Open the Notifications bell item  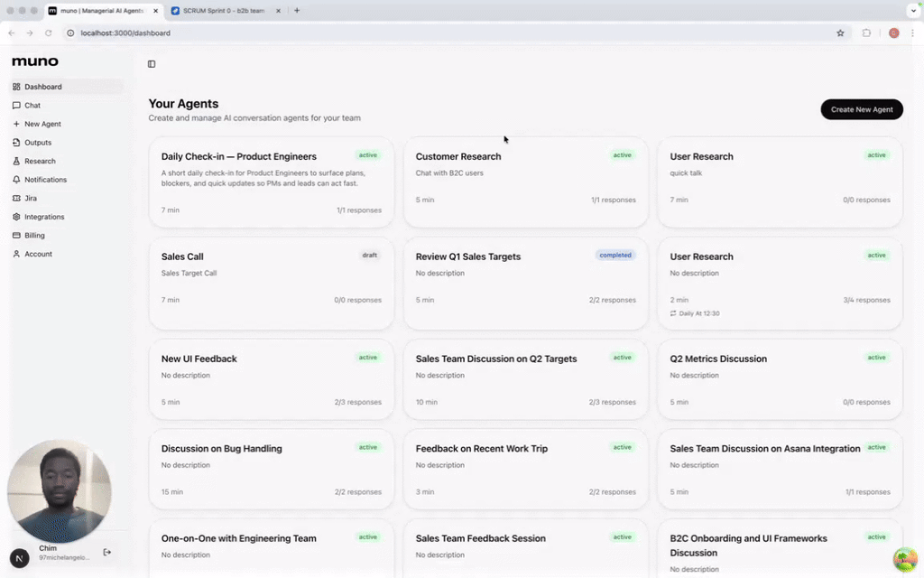(x=45, y=180)
